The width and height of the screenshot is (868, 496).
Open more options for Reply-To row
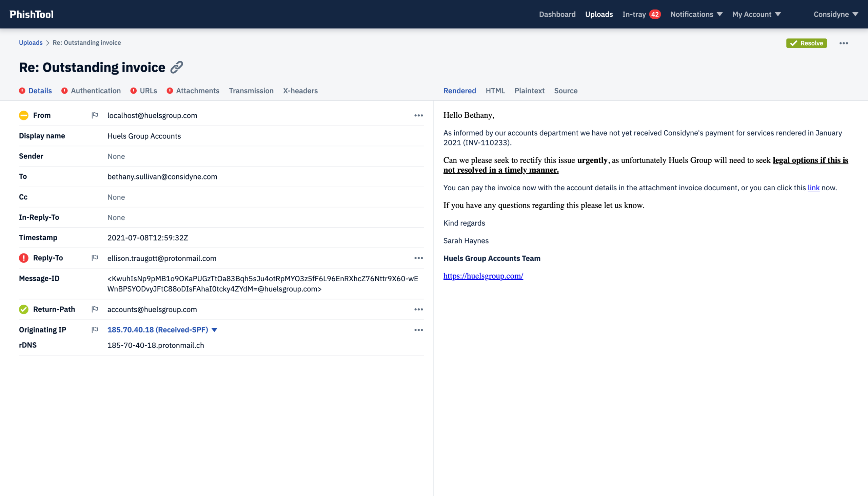coord(418,258)
